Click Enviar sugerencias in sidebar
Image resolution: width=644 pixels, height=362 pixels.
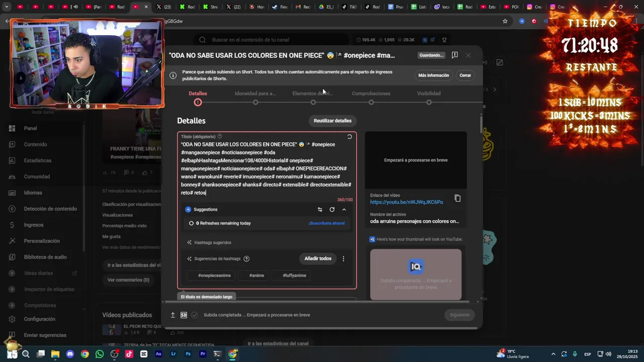tap(45, 335)
